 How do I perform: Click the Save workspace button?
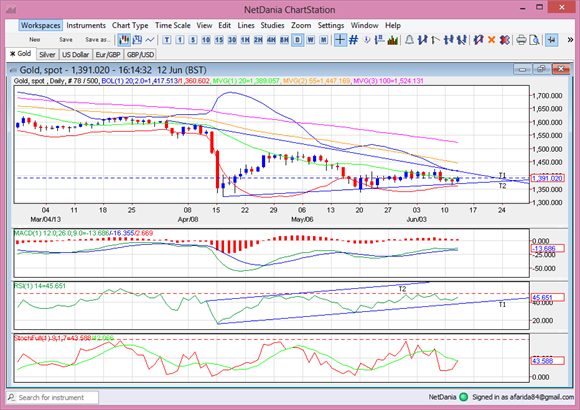[65, 40]
